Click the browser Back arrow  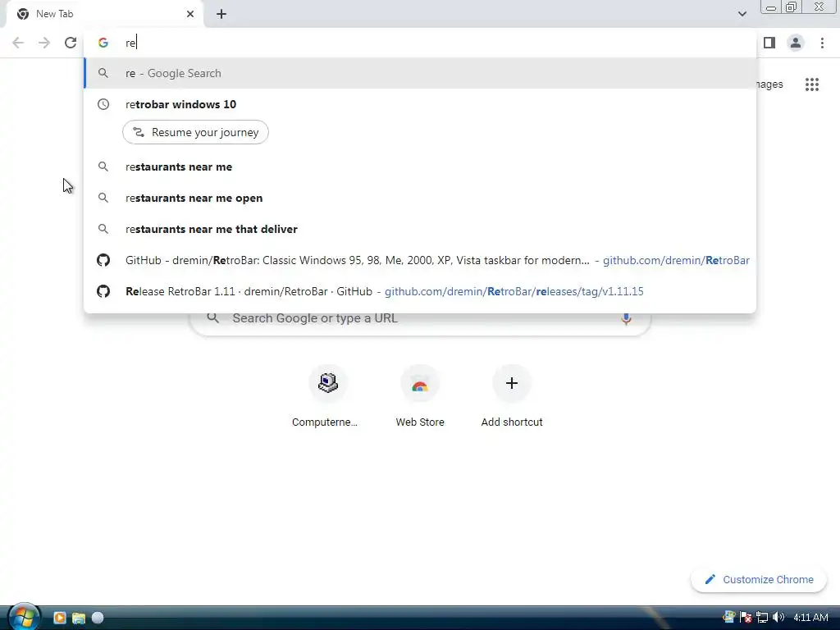[x=18, y=43]
